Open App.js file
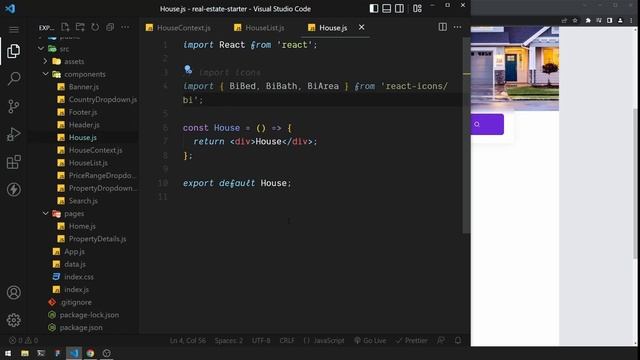The image size is (640, 360). coord(74,251)
